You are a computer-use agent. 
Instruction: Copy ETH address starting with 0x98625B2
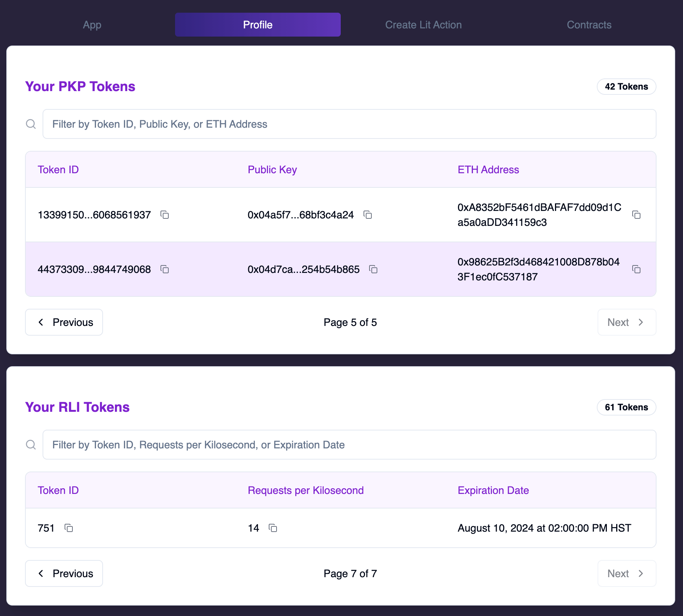coord(636,269)
